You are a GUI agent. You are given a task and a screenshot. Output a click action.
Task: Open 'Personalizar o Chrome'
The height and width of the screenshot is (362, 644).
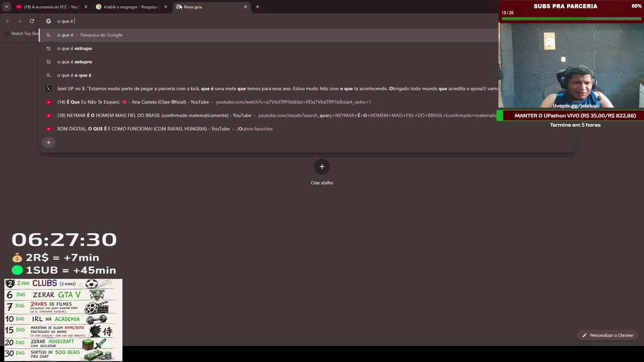click(608, 335)
